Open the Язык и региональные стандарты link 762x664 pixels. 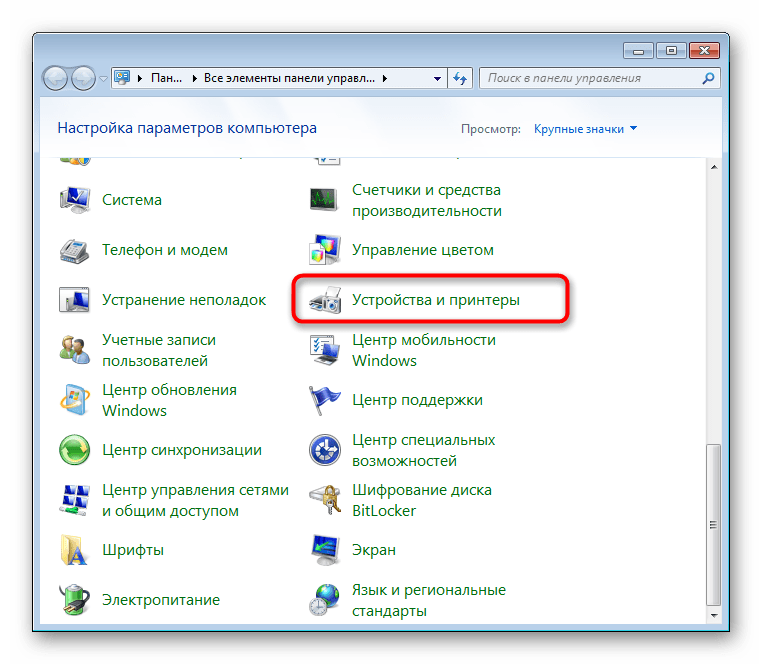[x=429, y=600]
